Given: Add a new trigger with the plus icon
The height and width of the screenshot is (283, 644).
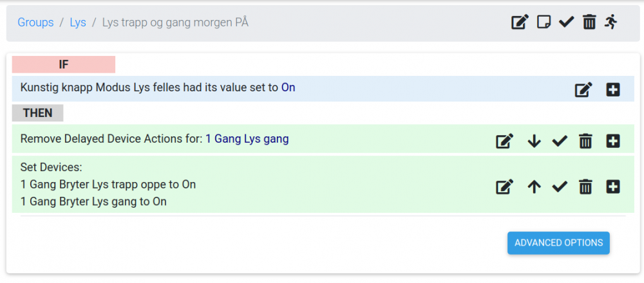Looking at the screenshot, I should 613,90.
